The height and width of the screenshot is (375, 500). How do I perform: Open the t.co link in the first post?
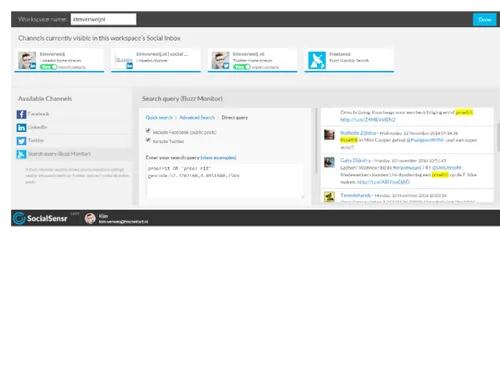tap(368, 119)
